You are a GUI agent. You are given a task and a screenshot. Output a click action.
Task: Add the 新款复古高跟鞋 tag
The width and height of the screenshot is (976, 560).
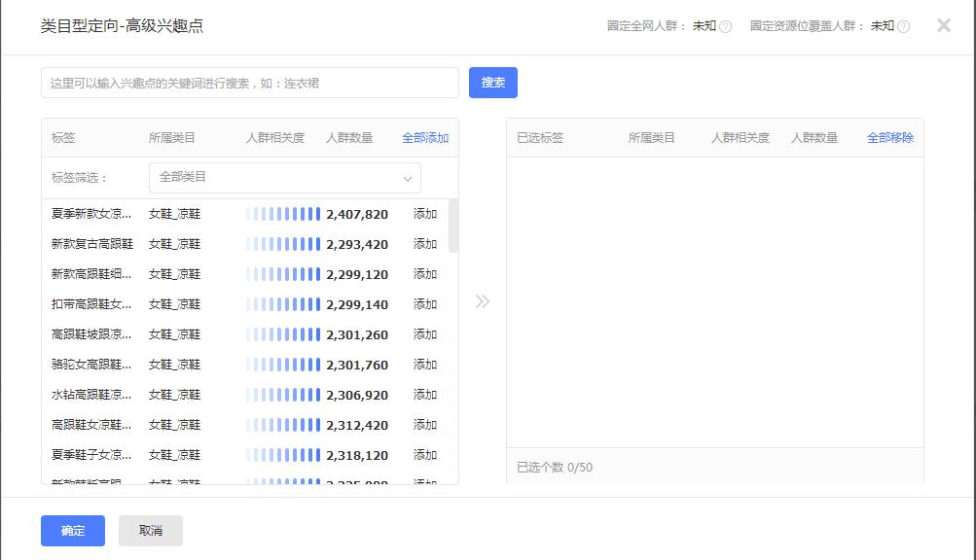[x=425, y=244]
